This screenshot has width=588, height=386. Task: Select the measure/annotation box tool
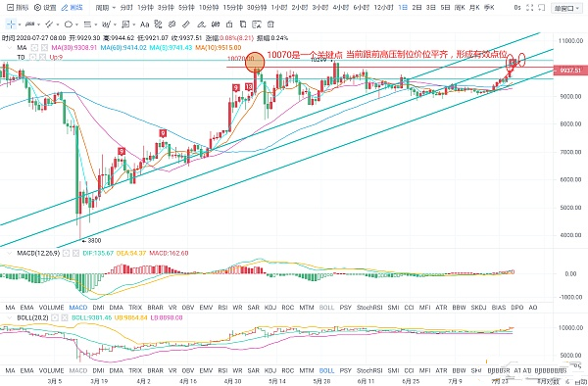[125, 24]
